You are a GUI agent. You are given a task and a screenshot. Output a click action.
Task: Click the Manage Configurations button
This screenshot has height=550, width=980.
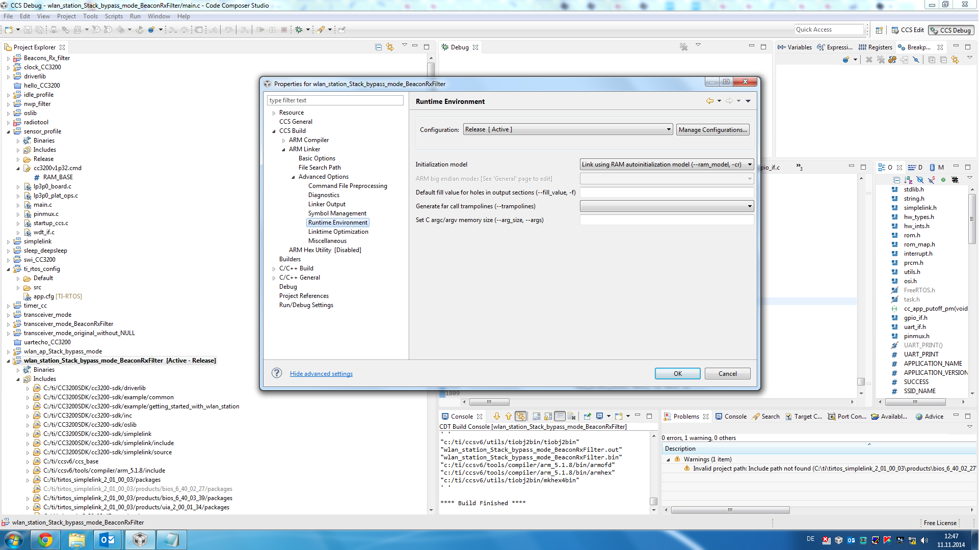[712, 130]
